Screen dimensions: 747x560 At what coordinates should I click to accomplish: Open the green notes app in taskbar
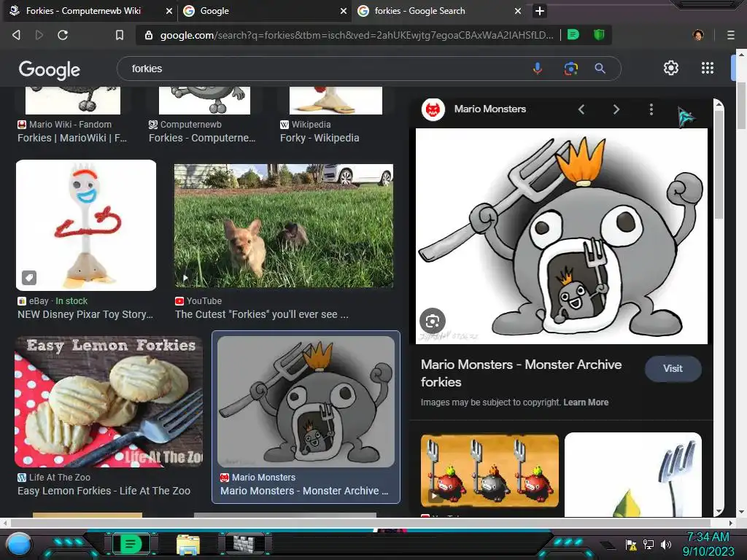tap(131, 544)
